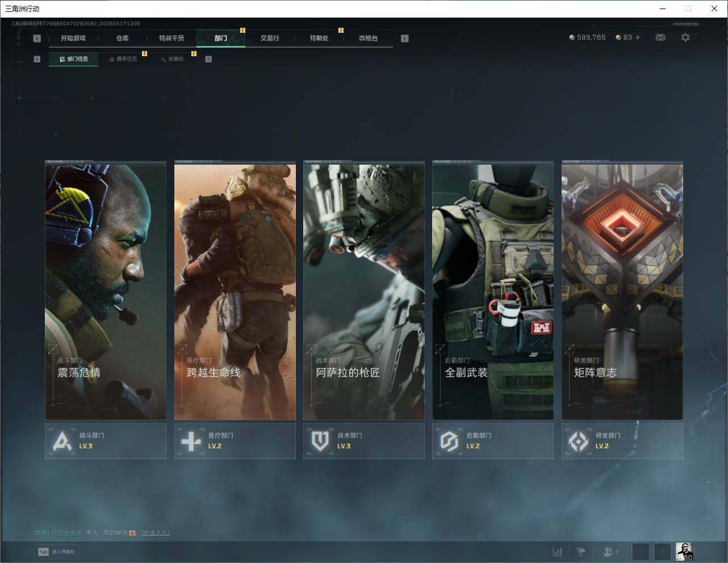The image size is (728, 563).
Task: Click the gold coin icon beside 83
Action: click(618, 37)
